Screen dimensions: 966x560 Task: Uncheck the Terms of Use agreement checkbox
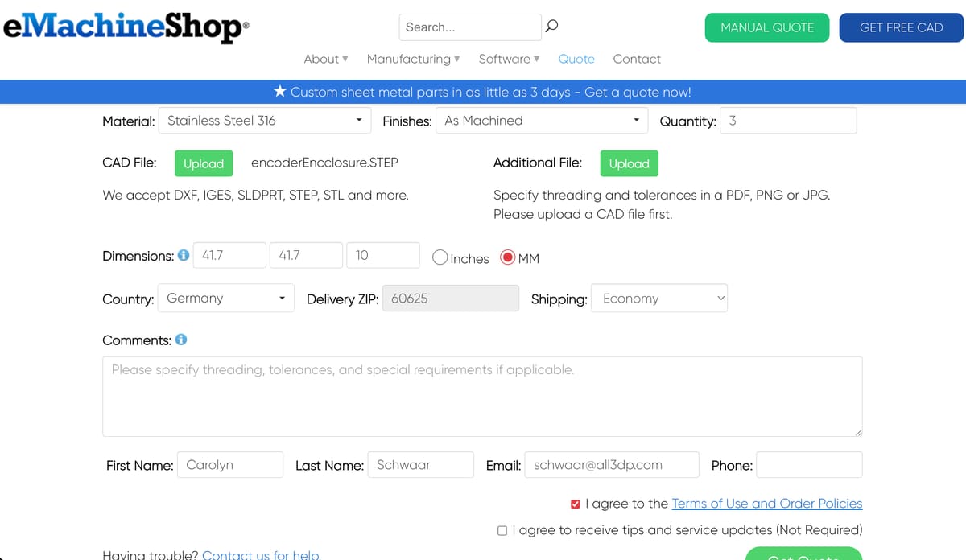pos(575,504)
